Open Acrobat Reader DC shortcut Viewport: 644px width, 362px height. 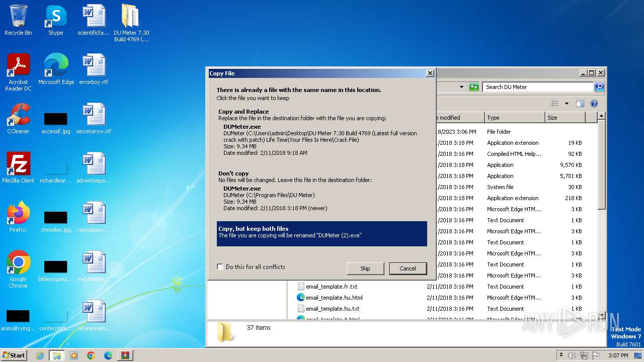pos(18,72)
